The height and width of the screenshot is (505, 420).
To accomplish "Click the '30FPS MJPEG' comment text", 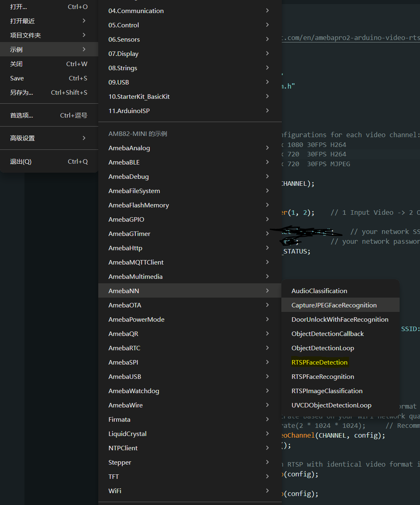I will (x=329, y=164).
